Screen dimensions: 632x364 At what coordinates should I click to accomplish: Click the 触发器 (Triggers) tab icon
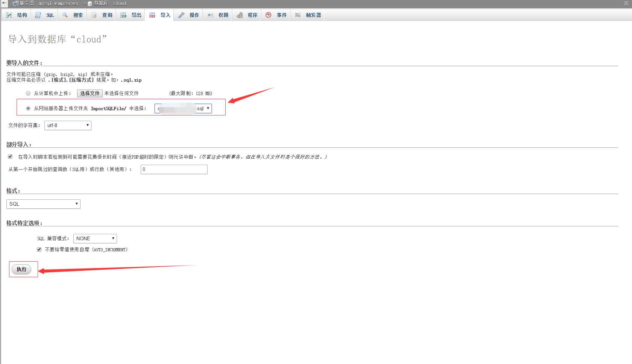[x=298, y=15]
